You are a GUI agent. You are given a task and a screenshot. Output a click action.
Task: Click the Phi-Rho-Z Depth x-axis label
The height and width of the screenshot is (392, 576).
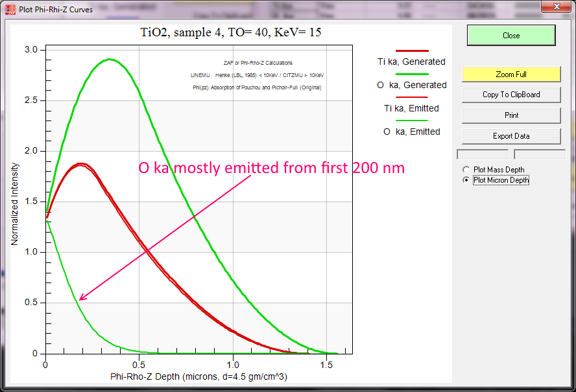click(198, 376)
